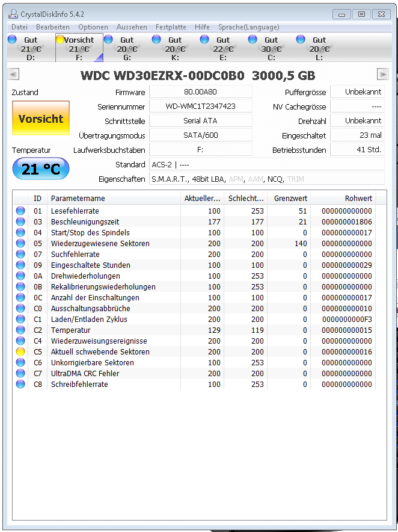
Task: Select the Aktuell schwebende Sektoren parameter name
Action: point(100,352)
